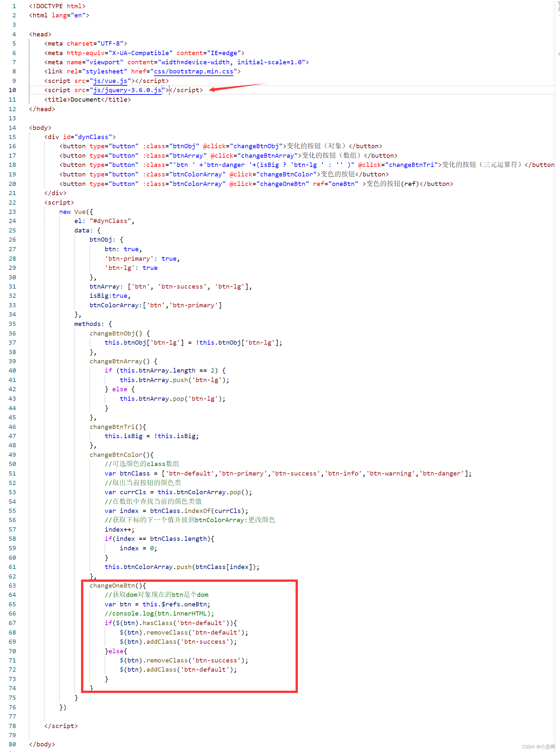The height and width of the screenshot is (752, 560).
Task: Click the closing </script> tag on line 78
Action: tap(61, 726)
